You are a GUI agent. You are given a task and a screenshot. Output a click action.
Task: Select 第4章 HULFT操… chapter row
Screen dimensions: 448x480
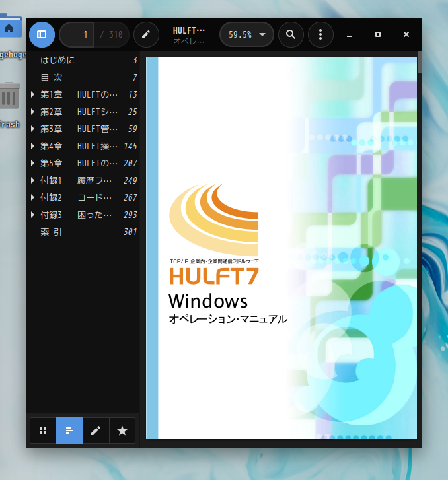(83, 146)
